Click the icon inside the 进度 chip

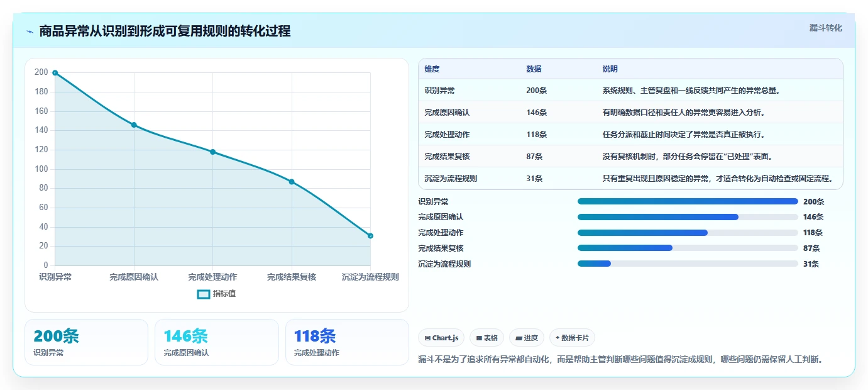(519, 338)
